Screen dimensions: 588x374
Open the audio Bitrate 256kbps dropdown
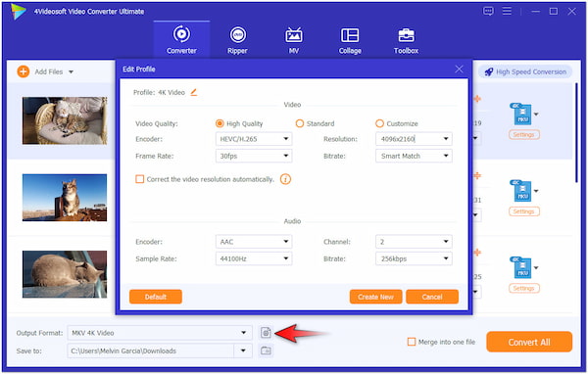[x=414, y=258]
